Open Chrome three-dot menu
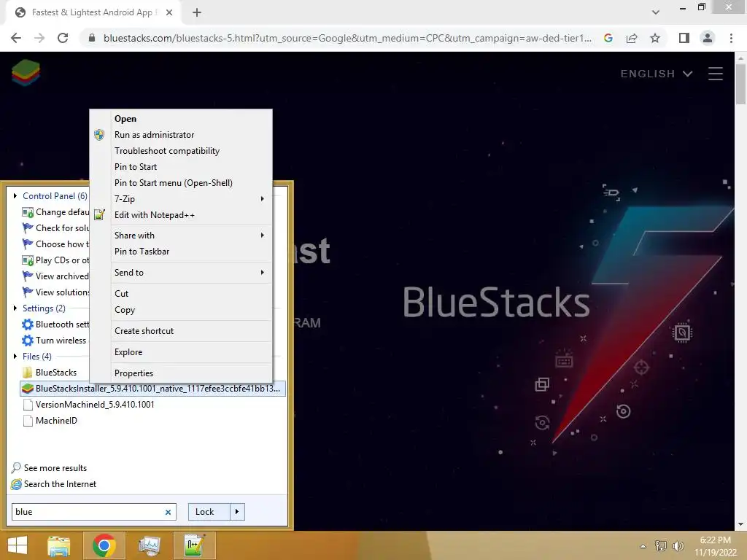Image resolution: width=747 pixels, height=560 pixels. click(x=731, y=38)
